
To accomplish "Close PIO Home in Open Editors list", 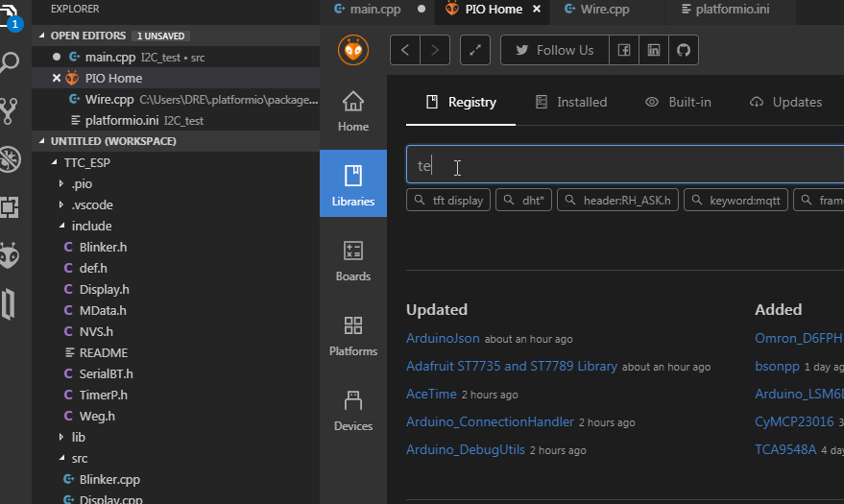I will pos(57,78).
